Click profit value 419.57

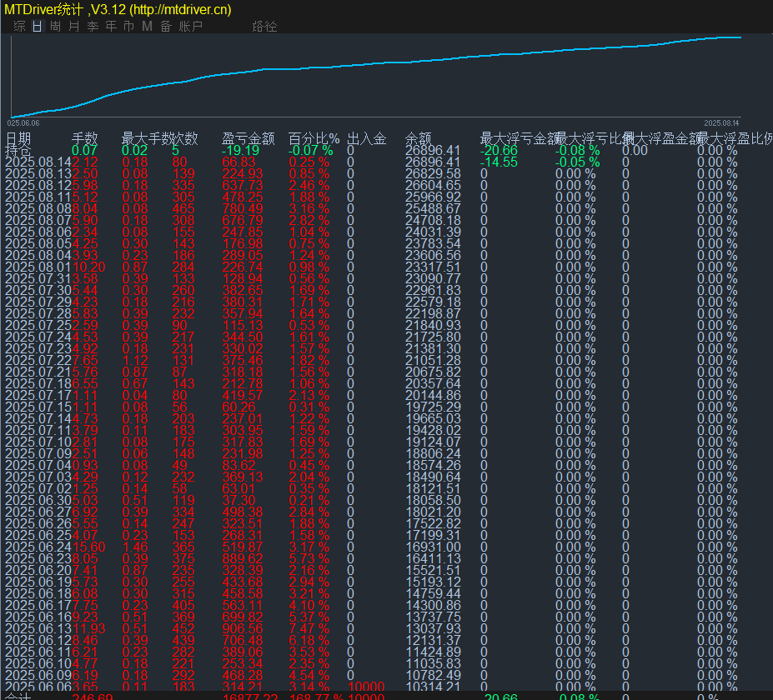[x=243, y=396]
